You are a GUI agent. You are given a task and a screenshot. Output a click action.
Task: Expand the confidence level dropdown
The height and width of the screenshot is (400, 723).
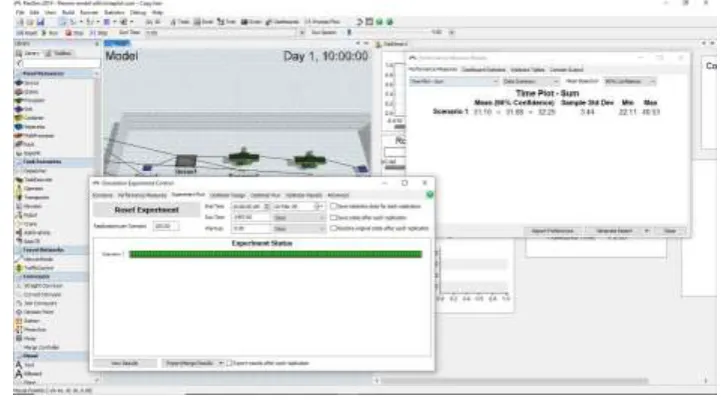click(x=630, y=82)
